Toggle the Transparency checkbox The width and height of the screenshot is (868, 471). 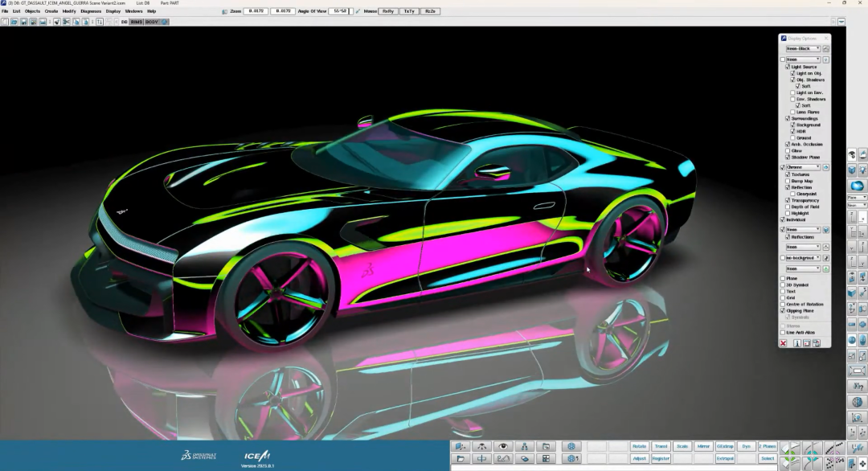coord(788,200)
